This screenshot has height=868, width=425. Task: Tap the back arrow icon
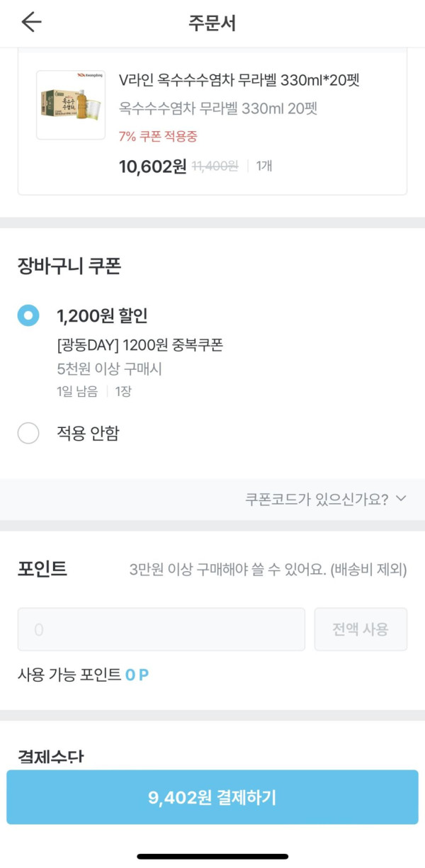(x=31, y=23)
